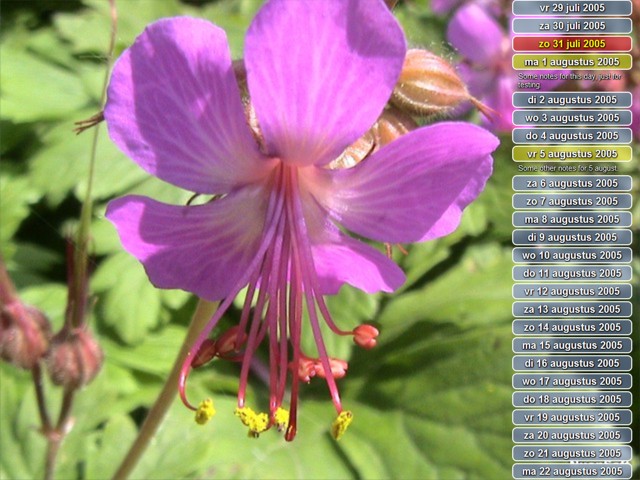
Task: Select vr 12 augustus 2005
Action: tap(572, 291)
